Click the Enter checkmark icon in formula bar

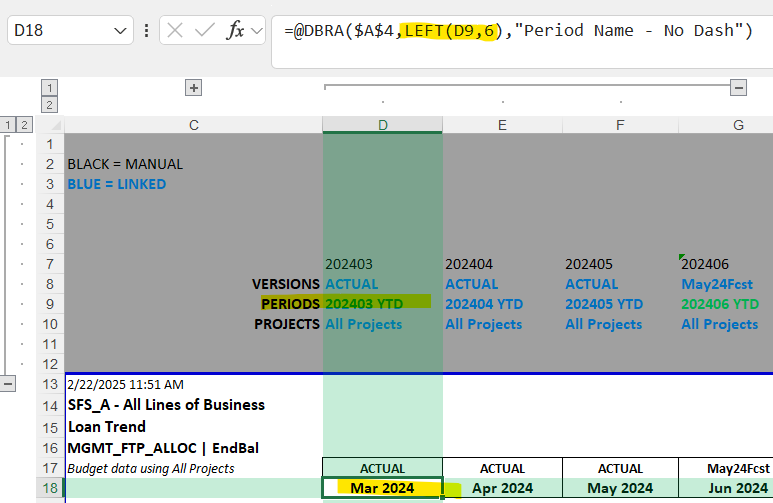(x=207, y=31)
